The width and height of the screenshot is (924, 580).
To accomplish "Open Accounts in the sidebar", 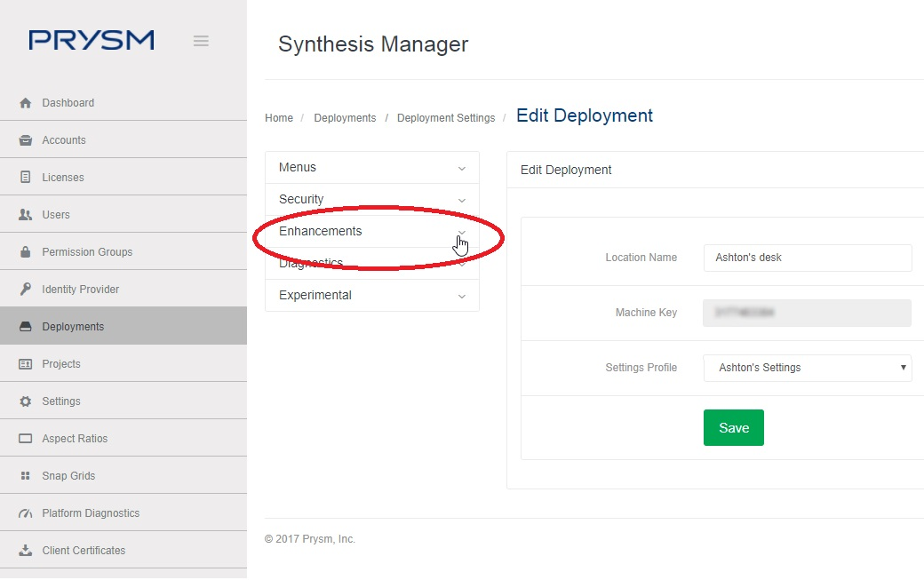I will 123,139.
